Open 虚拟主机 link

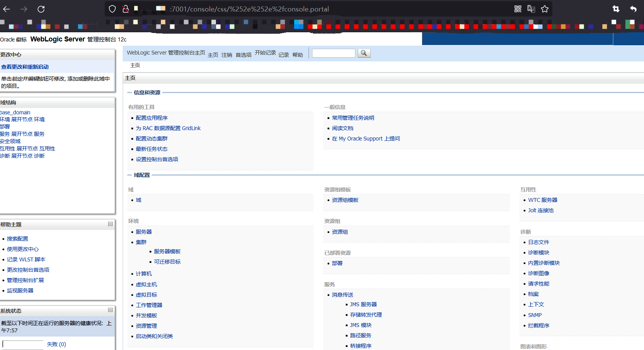[146, 284]
